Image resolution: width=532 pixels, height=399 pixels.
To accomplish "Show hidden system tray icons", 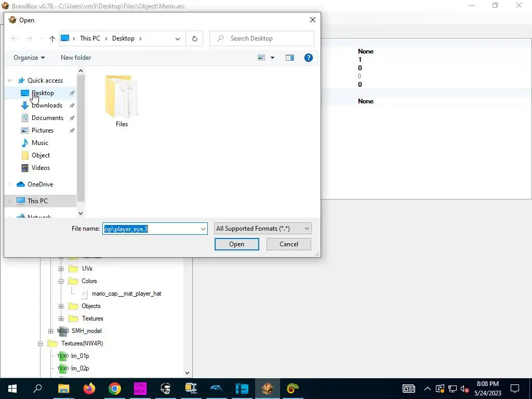I will pyautogui.click(x=428, y=389).
